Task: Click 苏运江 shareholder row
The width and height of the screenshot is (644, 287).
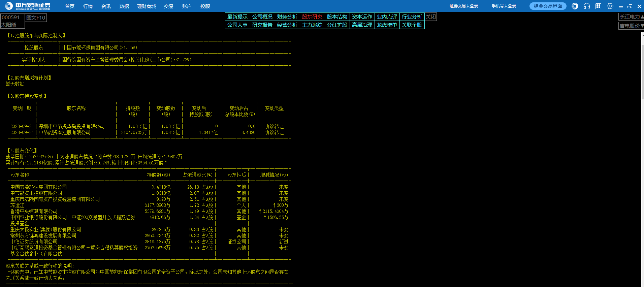Action: click(x=149, y=205)
